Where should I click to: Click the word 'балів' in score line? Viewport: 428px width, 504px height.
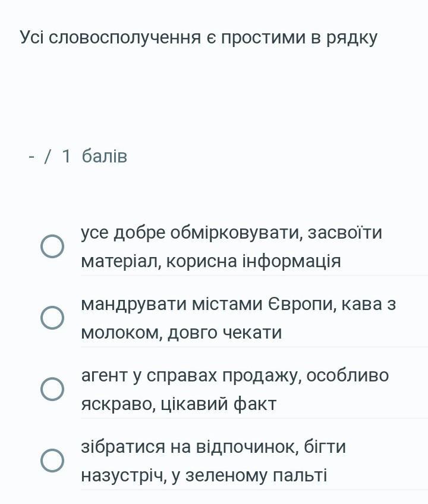105,156
